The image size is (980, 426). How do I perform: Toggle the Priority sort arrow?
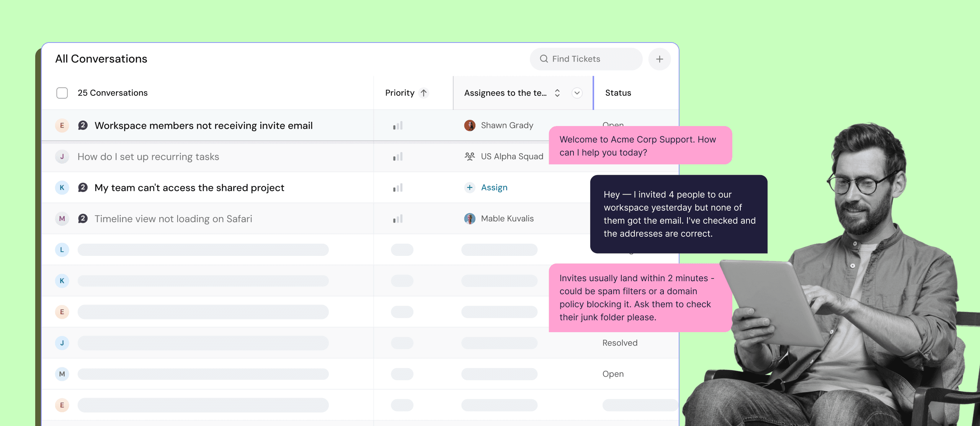(x=424, y=93)
